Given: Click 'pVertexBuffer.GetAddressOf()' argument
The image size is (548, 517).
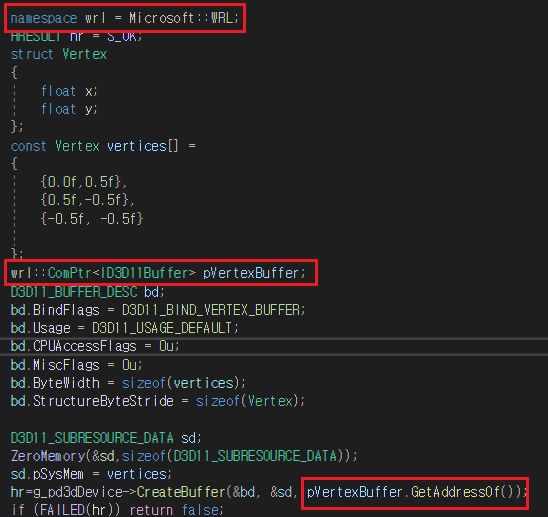Looking at the screenshot, I should coord(409,492).
